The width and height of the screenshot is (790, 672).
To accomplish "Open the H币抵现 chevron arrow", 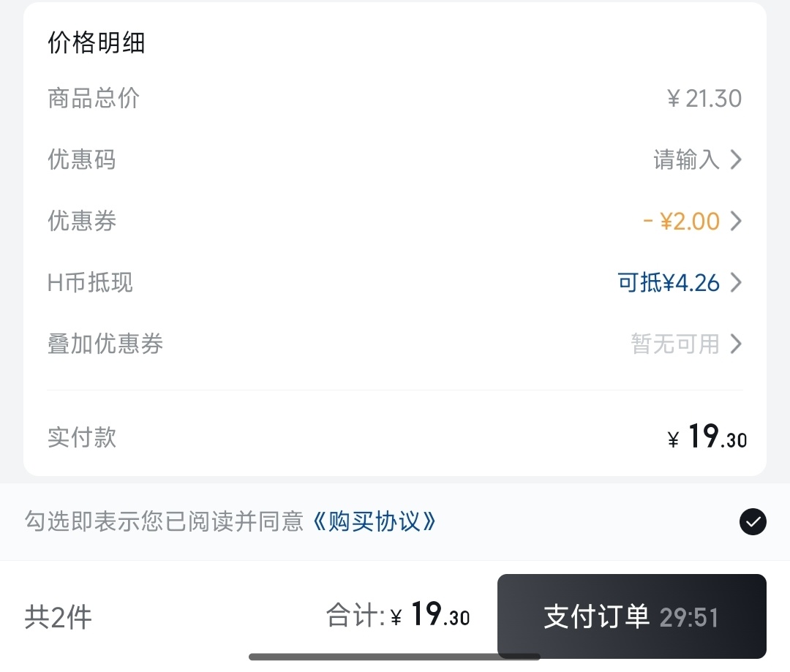I will [736, 282].
